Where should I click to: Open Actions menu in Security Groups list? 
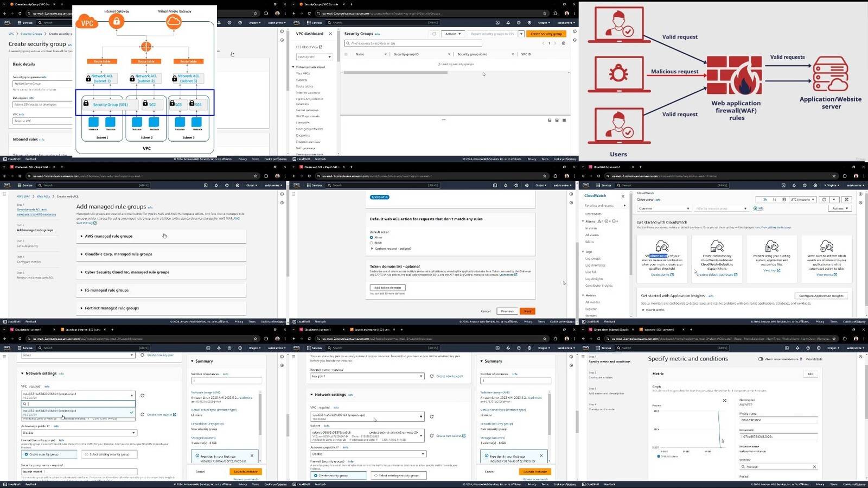453,34
